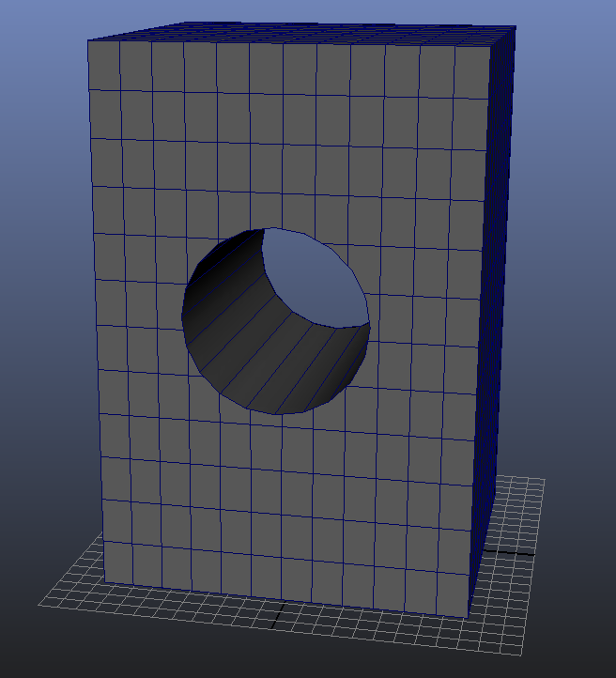Click the top-right front corner vertex
Image resolution: width=616 pixels, height=678 pixels.
tap(496, 46)
